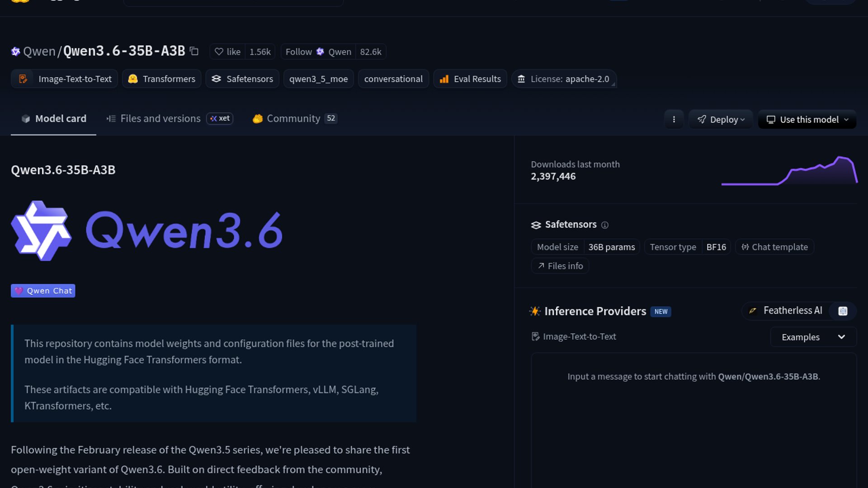Image resolution: width=868 pixels, height=488 pixels.
Task: Click the Tensor type BF16 chip
Action: pyautogui.click(x=687, y=247)
